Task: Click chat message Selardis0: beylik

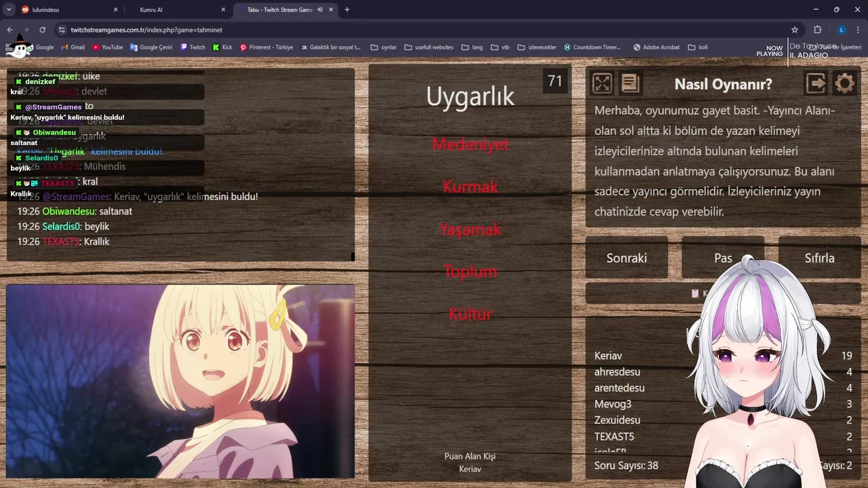Action: tap(63, 226)
